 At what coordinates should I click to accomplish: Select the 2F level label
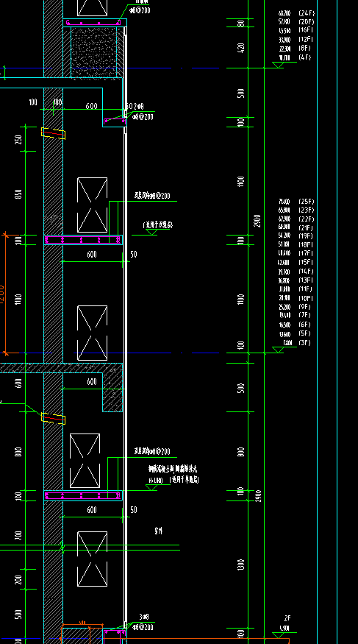[287, 618]
